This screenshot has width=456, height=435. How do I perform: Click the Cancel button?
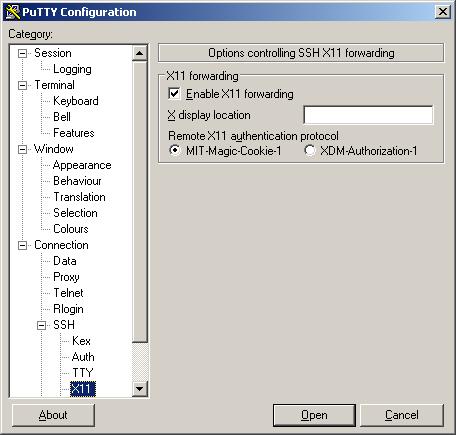[402, 415]
